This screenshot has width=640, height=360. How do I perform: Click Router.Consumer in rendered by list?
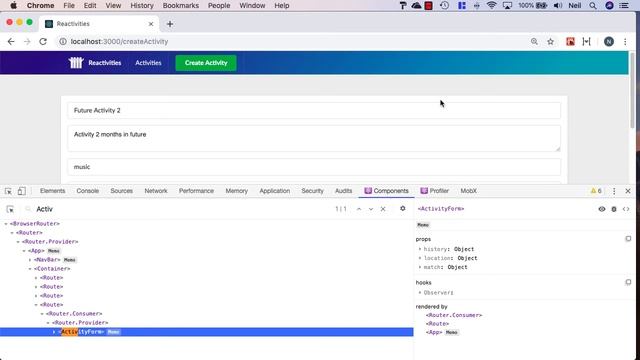pyautogui.click(x=454, y=315)
